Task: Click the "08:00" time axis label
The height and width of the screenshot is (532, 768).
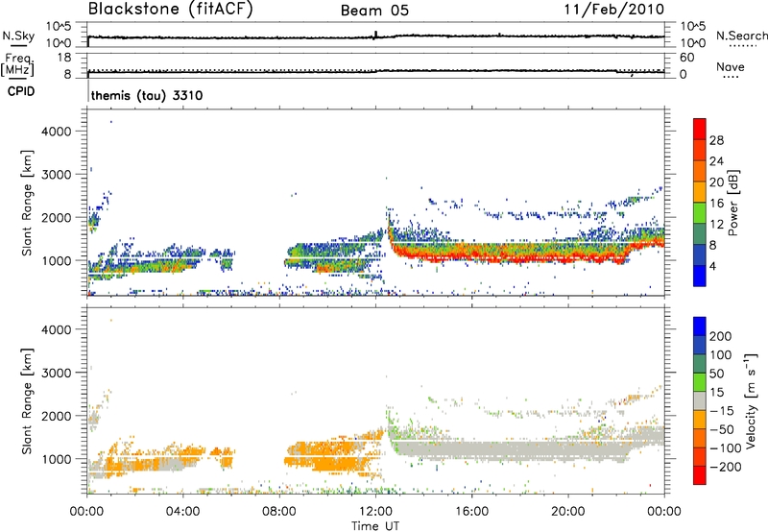Action: [x=279, y=512]
